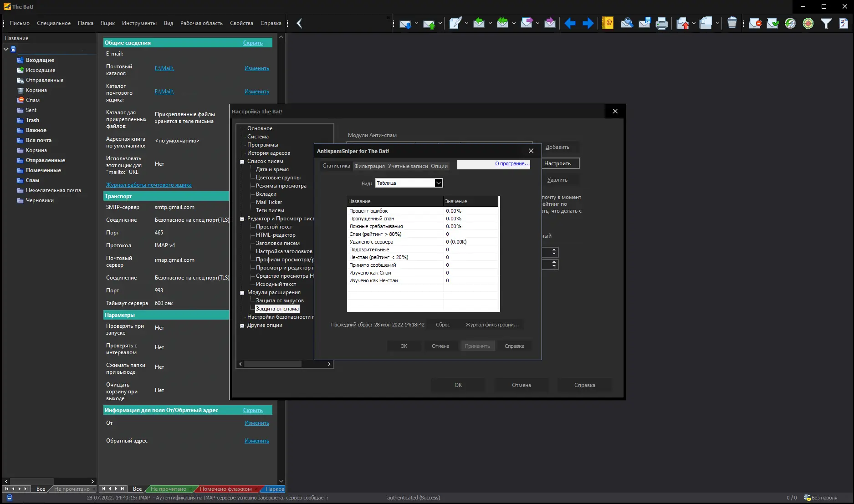Click the settings tree horizontal scrollbar right arrow

[x=329, y=364]
